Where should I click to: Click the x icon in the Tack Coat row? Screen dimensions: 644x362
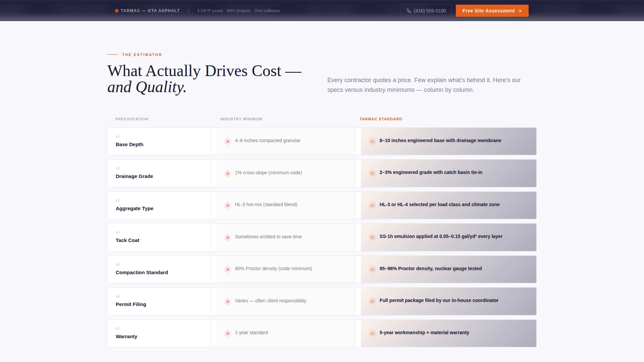click(x=228, y=237)
